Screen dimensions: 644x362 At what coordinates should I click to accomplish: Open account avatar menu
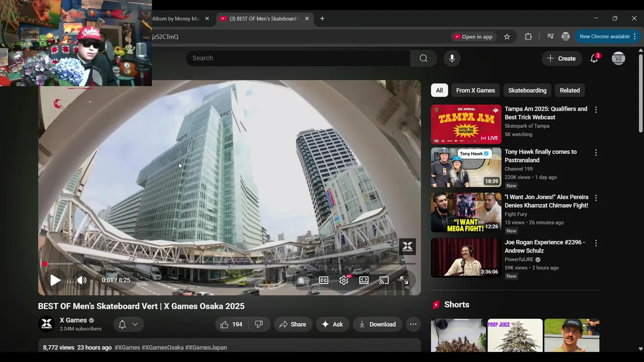tap(618, 58)
